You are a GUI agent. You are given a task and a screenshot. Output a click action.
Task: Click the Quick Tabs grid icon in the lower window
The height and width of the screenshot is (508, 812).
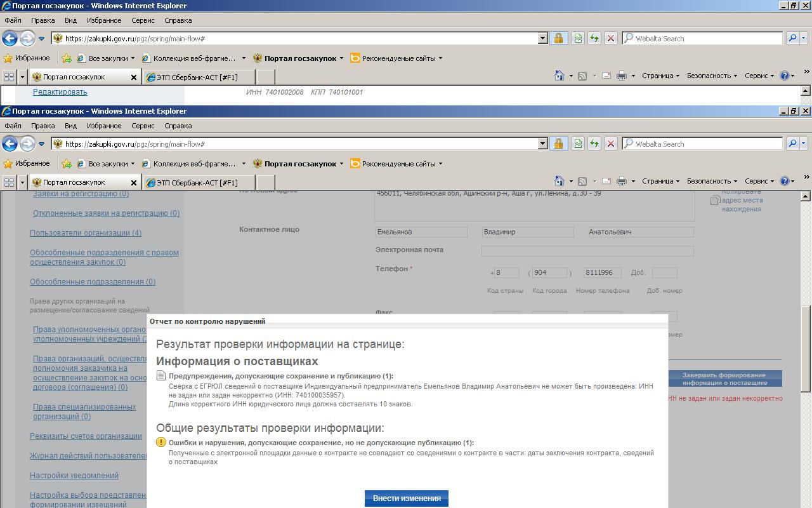pyautogui.click(x=9, y=182)
